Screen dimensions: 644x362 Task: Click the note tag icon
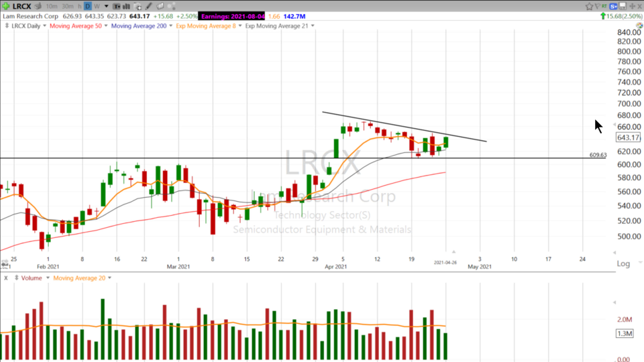(x=160, y=6)
